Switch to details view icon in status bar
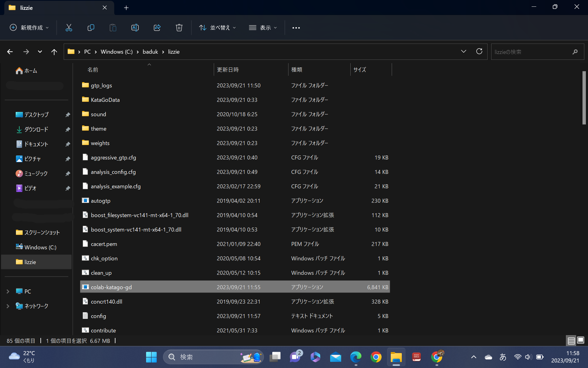This screenshot has width=588, height=368. point(571,341)
